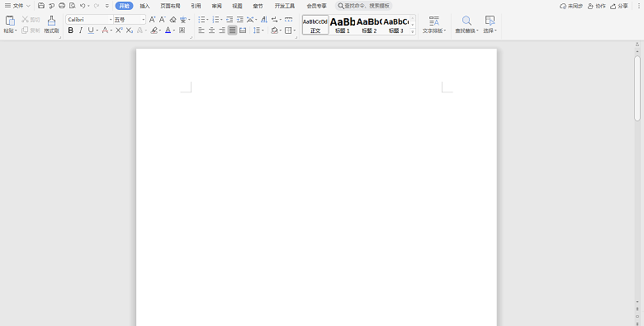The width and height of the screenshot is (644, 326).
Task: Toggle Bold formatting
Action: 71,30
